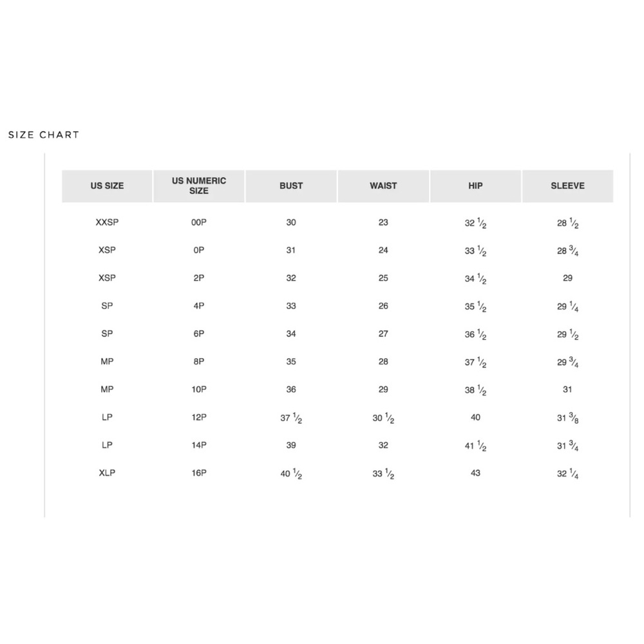The height and width of the screenshot is (644, 644).
Task: Click the 16P numeric size cell
Action: [x=199, y=473]
